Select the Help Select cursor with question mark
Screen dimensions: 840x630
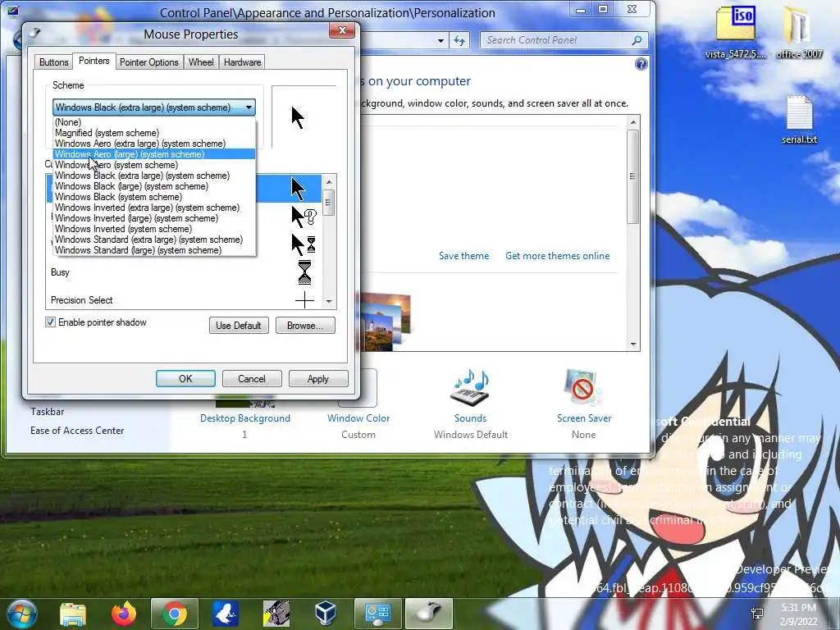(x=304, y=217)
